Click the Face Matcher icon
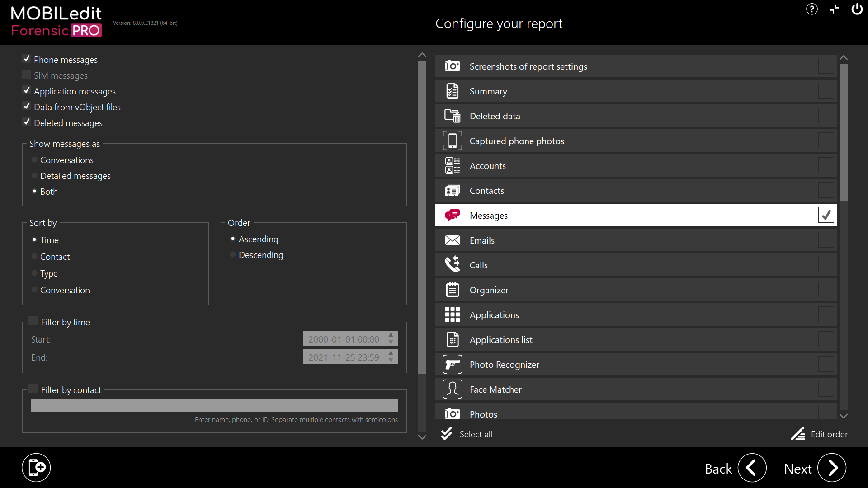Viewport: 868px width, 488px height. pyautogui.click(x=452, y=389)
